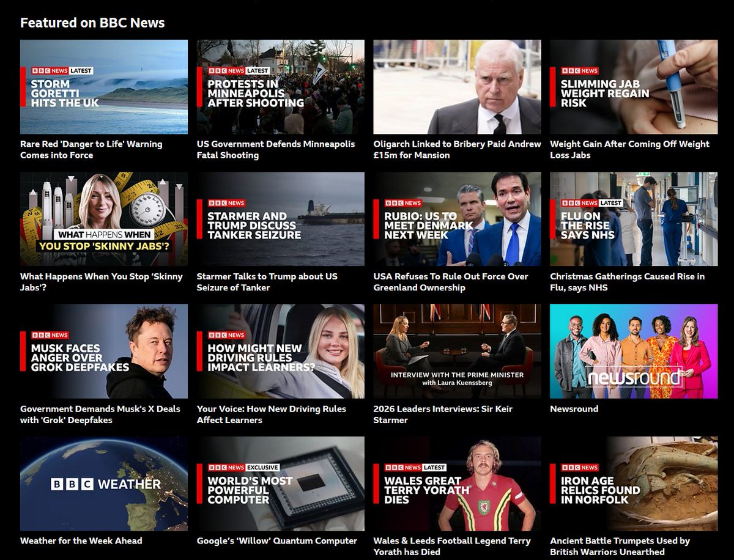Open the Flu on the Rise Says NHS thumbnail
Viewport: 734px width, 560px height.
[634, 219]
